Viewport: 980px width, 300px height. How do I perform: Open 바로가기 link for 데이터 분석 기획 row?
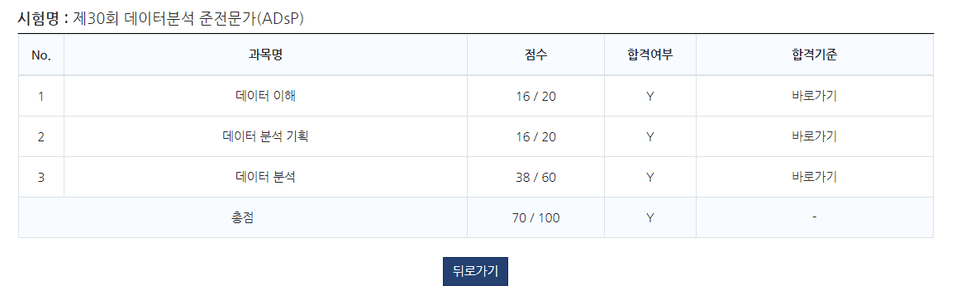coord(814,136)
